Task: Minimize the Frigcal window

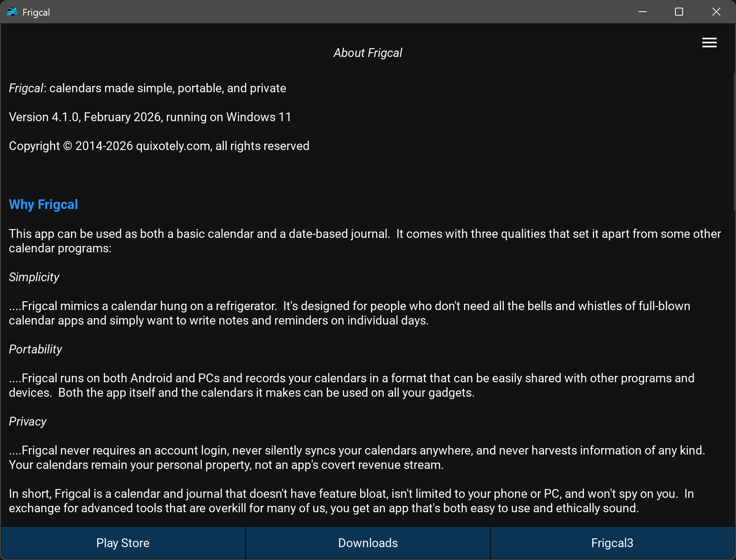Action: click(643, 12)
